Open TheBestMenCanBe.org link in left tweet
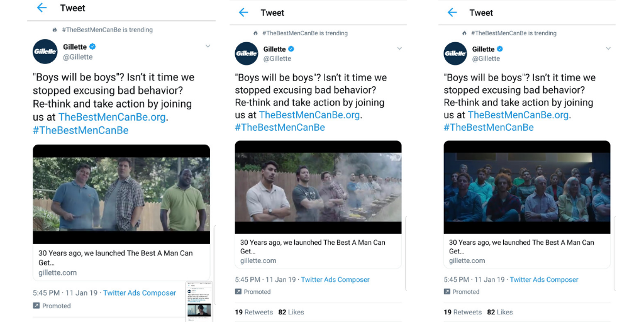Viewport: 644px width, 322px height. (x=112, y=117)
